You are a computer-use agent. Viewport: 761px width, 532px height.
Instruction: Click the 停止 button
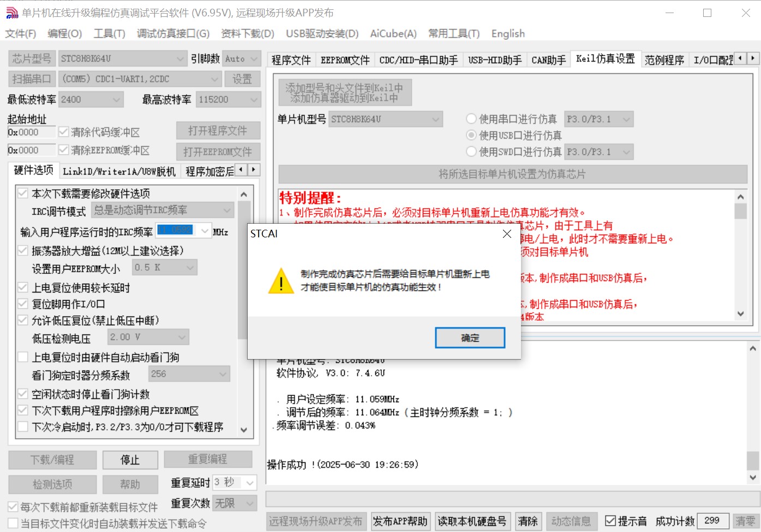(x=130, y=460)
